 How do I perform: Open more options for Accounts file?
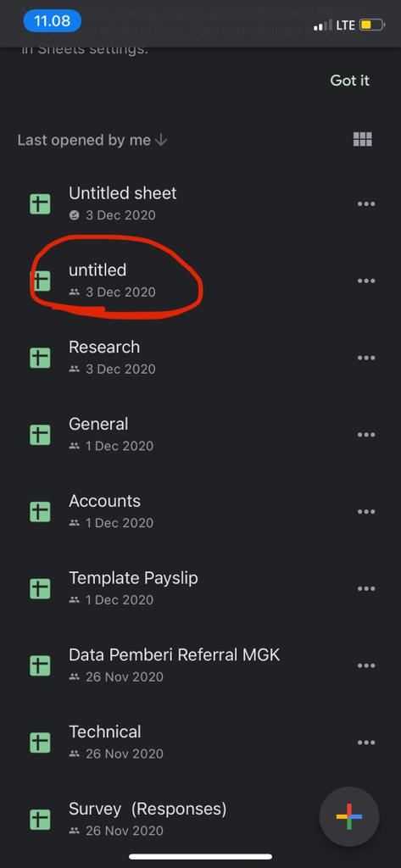click(366, 511)
